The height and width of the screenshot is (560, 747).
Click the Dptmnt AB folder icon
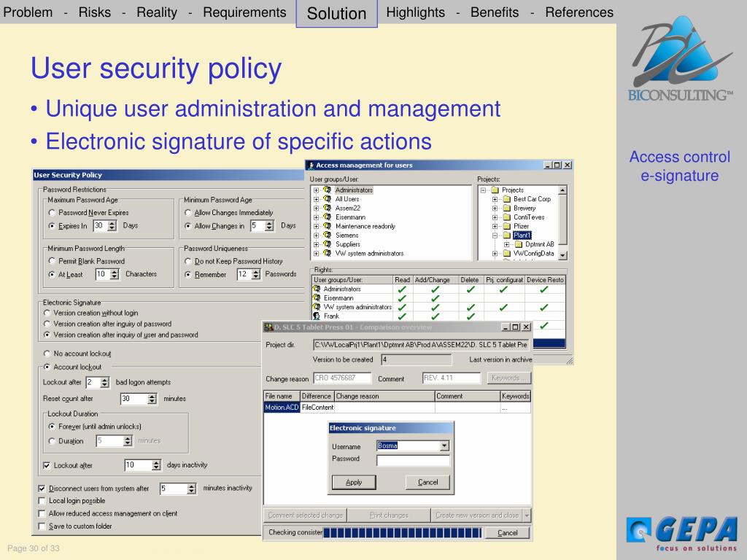pos(519,244)
